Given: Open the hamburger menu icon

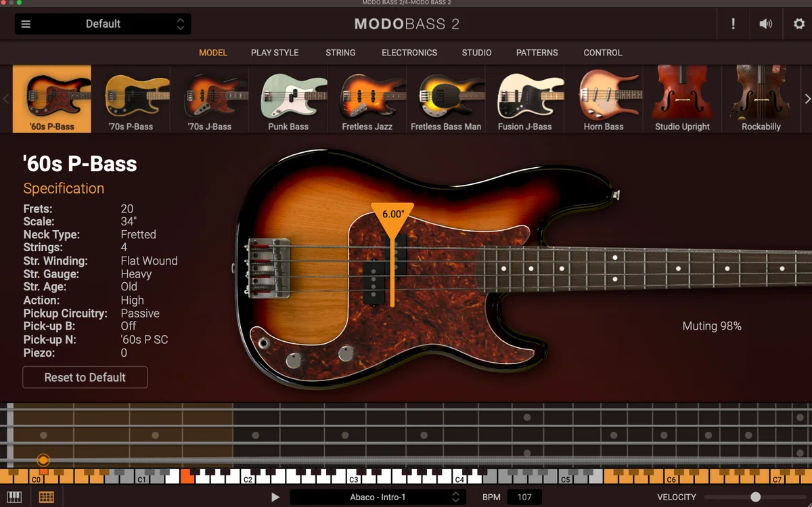Looking at the screenshot, I should 26,24.
